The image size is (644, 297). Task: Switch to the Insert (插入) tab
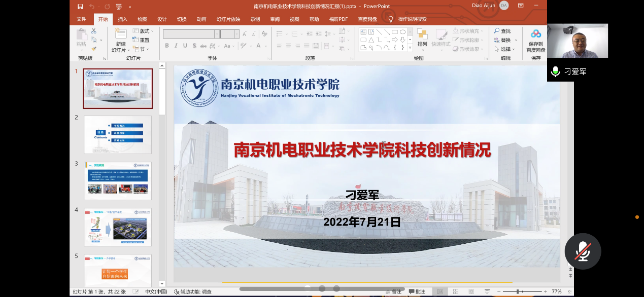coord(123,19)
